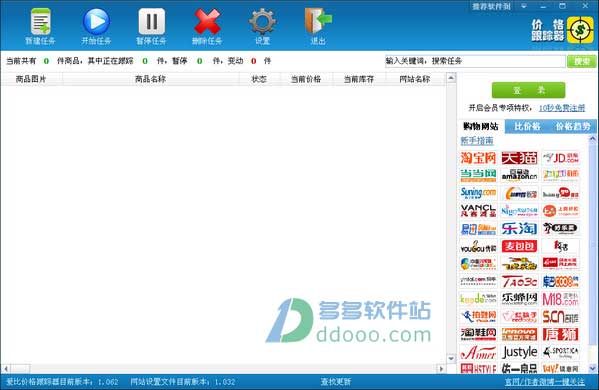This screenshot has height=390, width=599.
Task: Open the JD.com site logo
Action: pyautogui.click(x=560, y=158)
